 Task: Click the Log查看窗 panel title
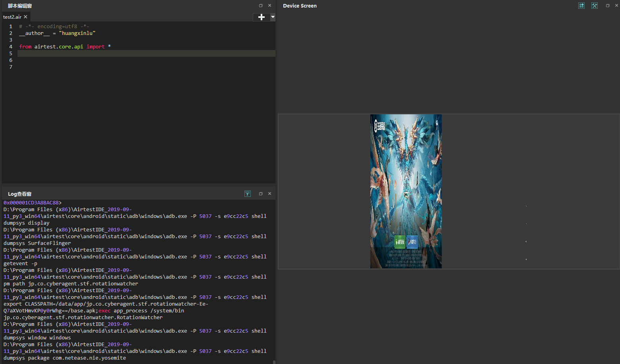tap(19, 194)
